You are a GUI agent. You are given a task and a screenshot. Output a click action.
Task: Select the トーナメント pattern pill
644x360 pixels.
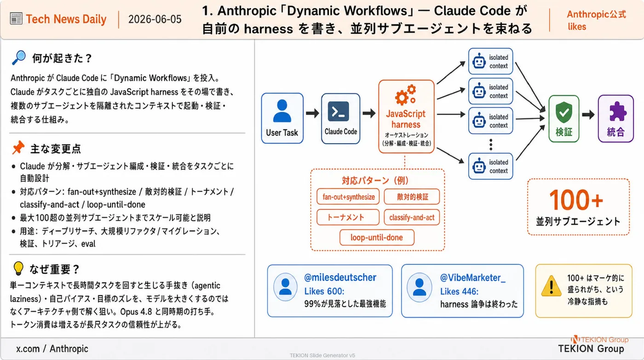pos(348,217)
